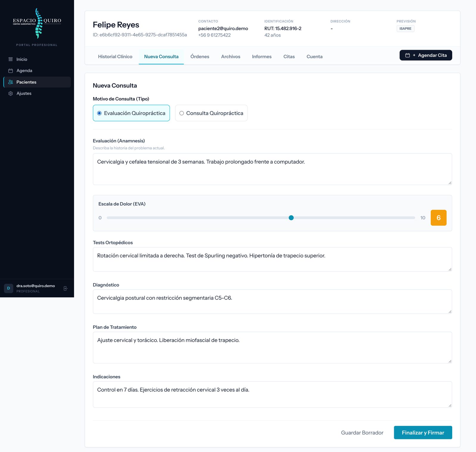Click the Plan de Tratamiento text area

tap(272, 348)
